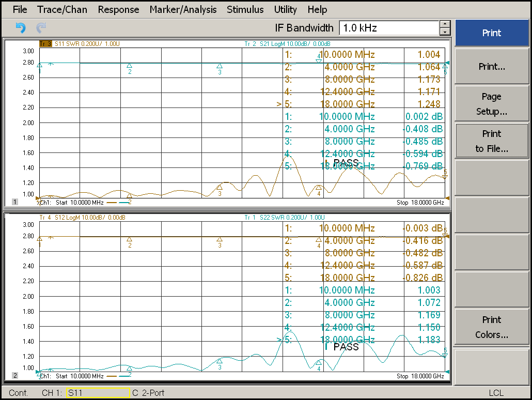Viewport: 532px width, 400px height.
Task: Select the Tr 2 S21 LogM trace label
Action: (x=287, y=44)
